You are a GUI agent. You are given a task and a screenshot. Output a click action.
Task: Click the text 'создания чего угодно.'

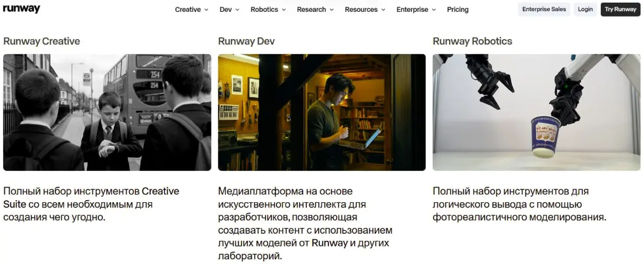(x=54, y=217)
